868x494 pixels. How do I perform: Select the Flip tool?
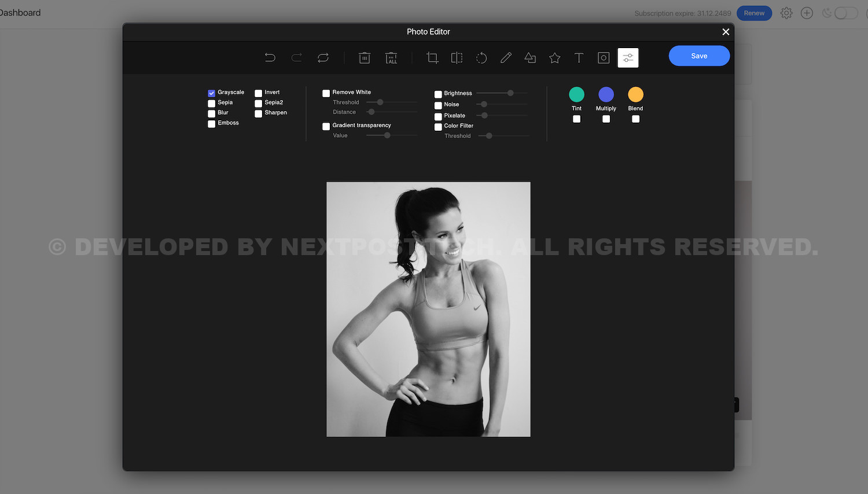(457, 57)
